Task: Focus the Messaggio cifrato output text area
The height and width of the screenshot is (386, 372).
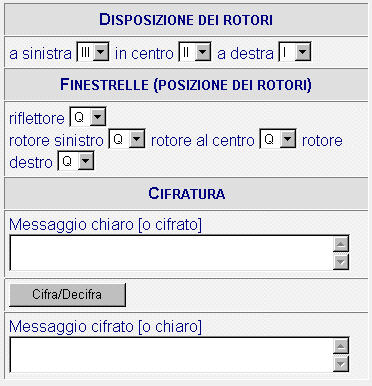Action: 171,355
